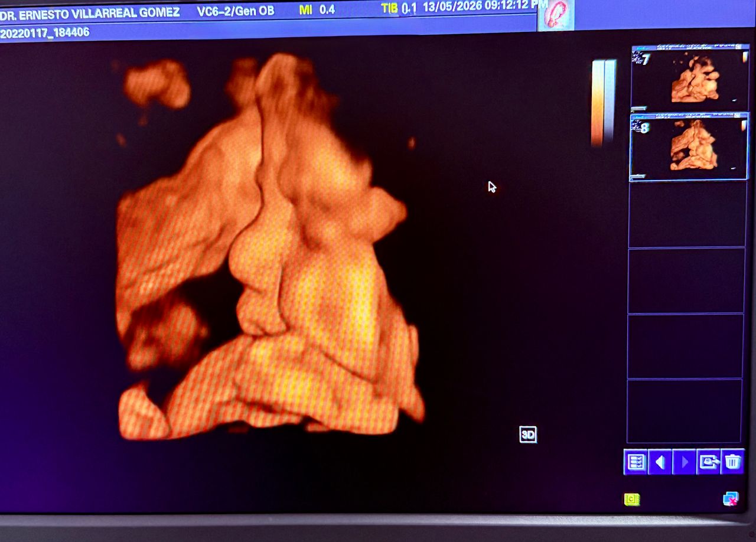
Task: Delete selected image with trash icon
Action: 732,462
